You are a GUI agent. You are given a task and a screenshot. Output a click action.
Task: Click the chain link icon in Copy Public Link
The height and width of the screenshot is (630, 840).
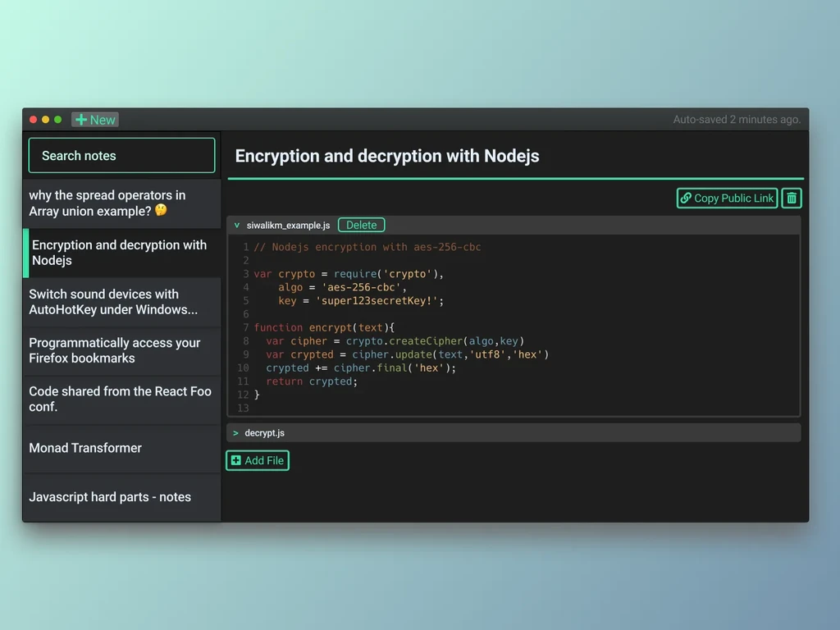[x=685, y=199]
